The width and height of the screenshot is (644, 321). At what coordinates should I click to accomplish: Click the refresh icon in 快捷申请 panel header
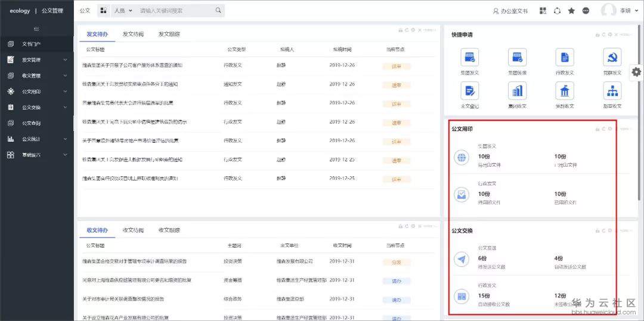603,35
